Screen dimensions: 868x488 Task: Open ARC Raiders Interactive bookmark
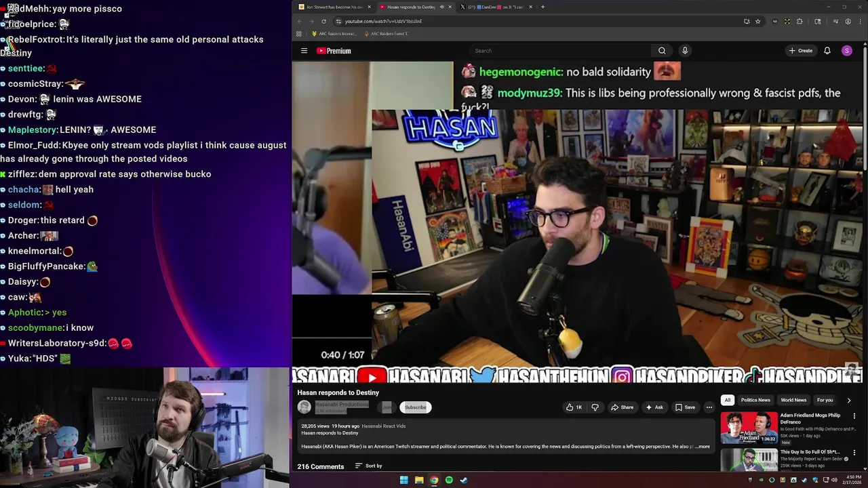(335, 34)
